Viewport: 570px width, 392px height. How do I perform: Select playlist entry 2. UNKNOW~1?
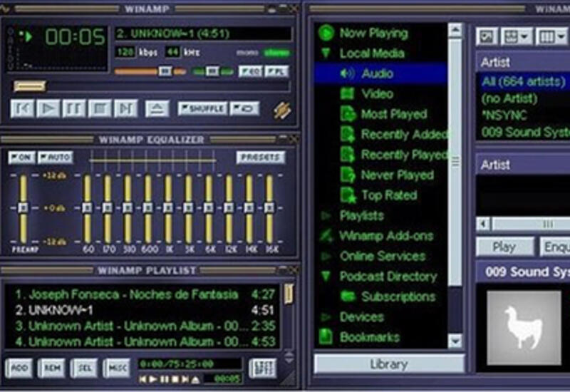[x=145, y=310]
